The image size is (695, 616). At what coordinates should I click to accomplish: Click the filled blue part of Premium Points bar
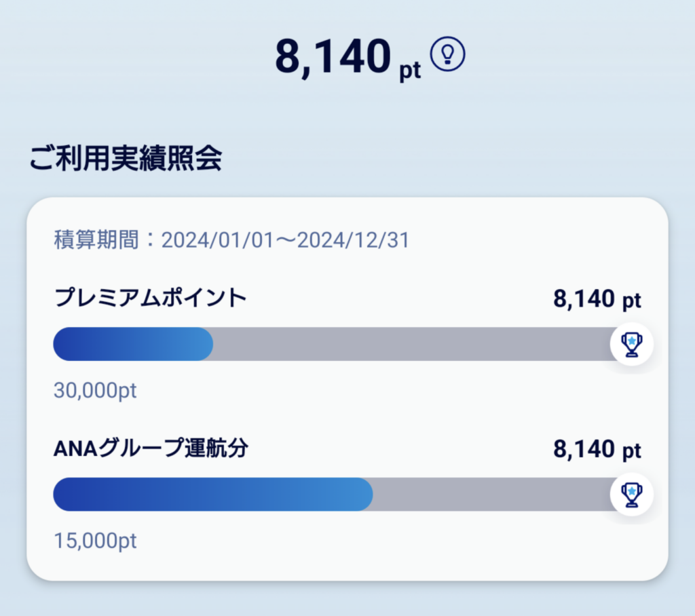tap(133, 344)
